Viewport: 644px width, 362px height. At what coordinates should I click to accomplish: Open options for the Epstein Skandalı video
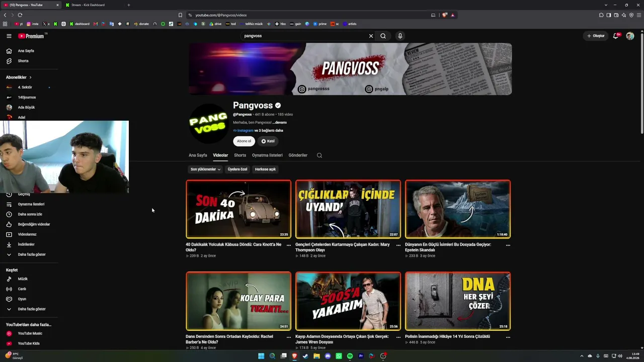(508, 245)
